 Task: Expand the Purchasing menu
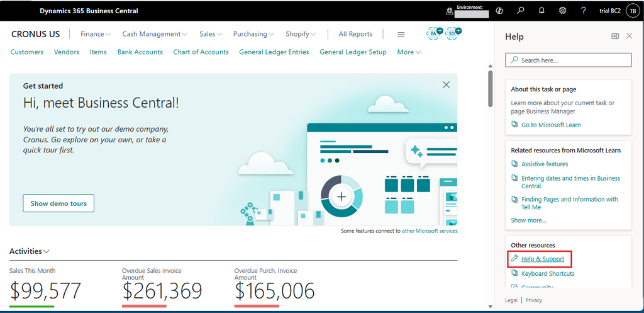click(x=253, y=34)
